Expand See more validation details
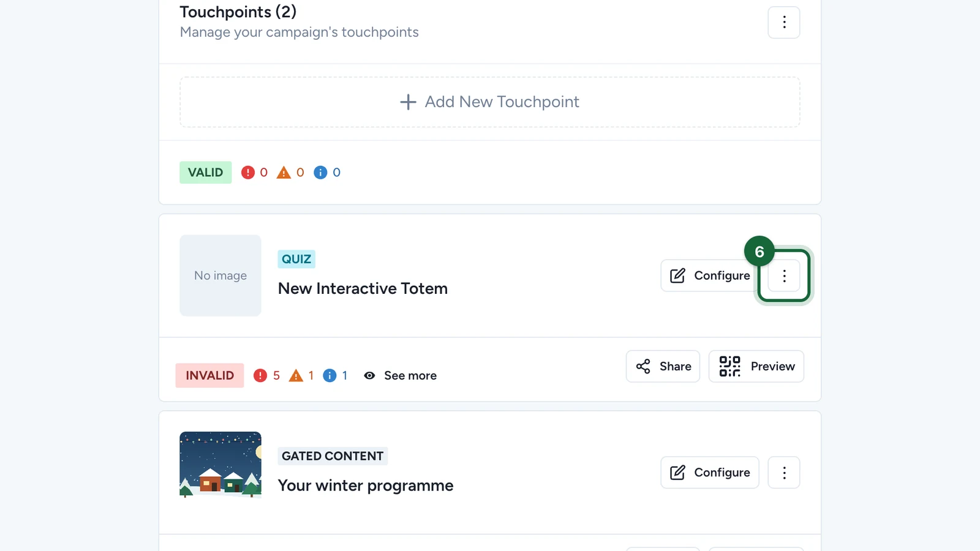Image resolution: width=980 pixels, height=551 pixels. [400, 376]
